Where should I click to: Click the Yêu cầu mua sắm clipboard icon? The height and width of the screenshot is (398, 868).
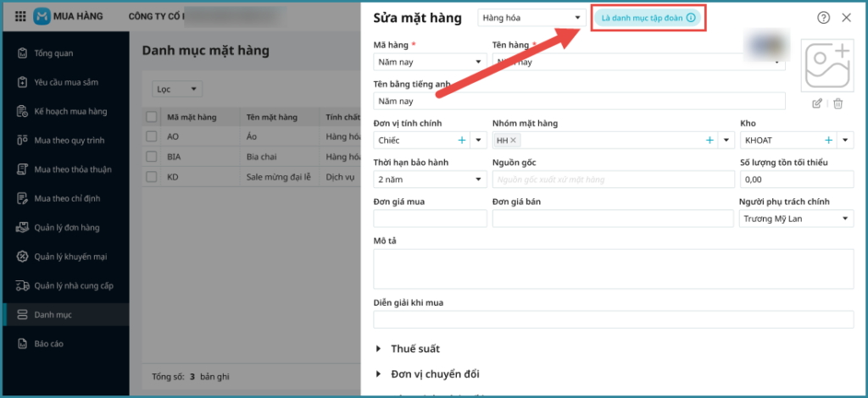pos(22,82)
